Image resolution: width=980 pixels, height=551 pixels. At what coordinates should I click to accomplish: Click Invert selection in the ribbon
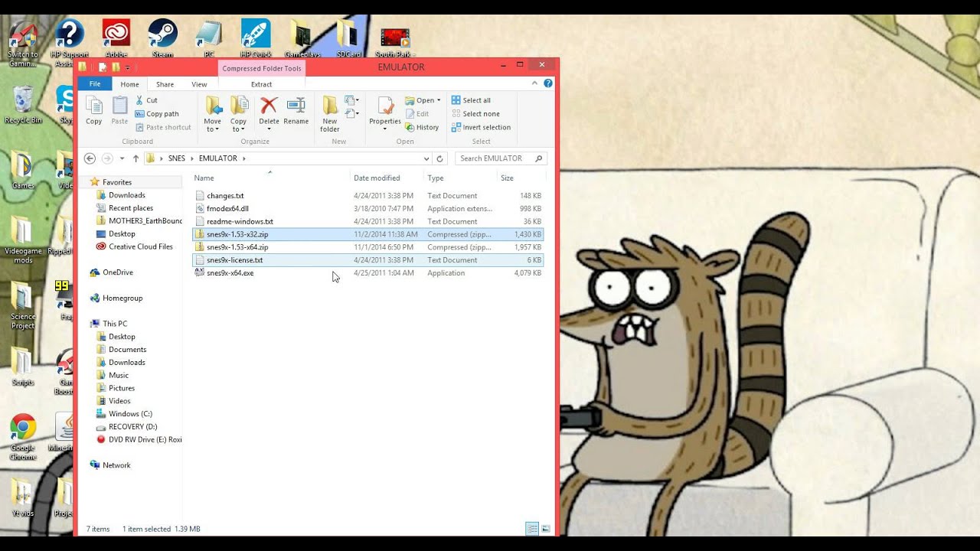click(x=481, y=128)
